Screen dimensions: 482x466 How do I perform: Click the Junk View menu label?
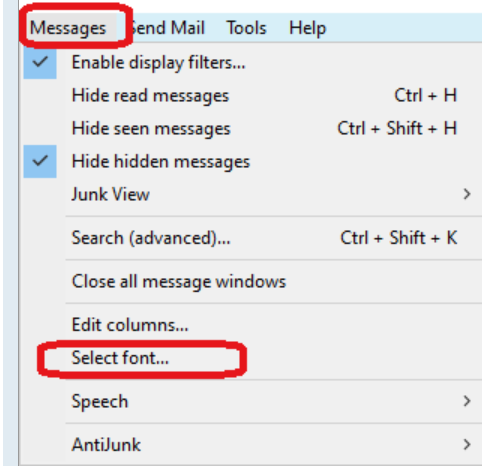pyautogui.click(x=111, y=194)
